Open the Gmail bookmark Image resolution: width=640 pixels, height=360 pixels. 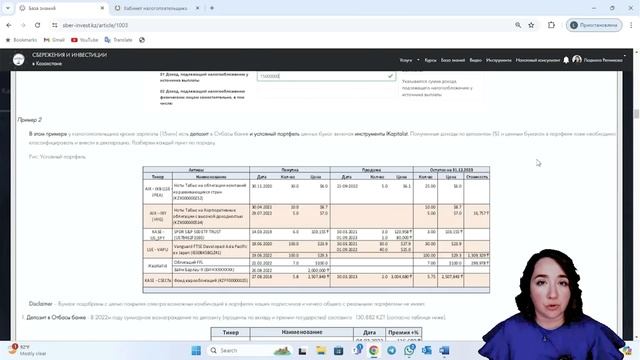[54, 40]
